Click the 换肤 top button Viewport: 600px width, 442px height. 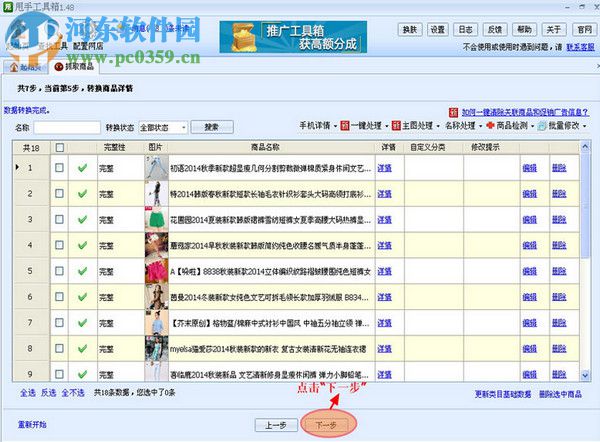click(410, 29)
